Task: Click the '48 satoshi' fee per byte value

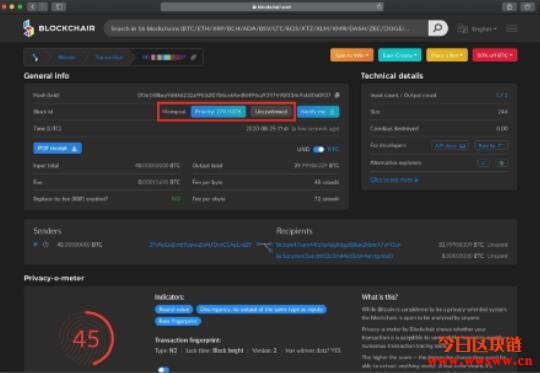Action: click(326, 182)
